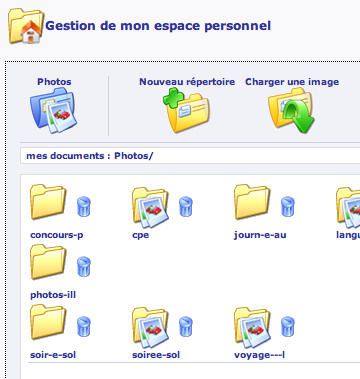
Task: Click the Charger une image label
Action: [x=292, y=82]
